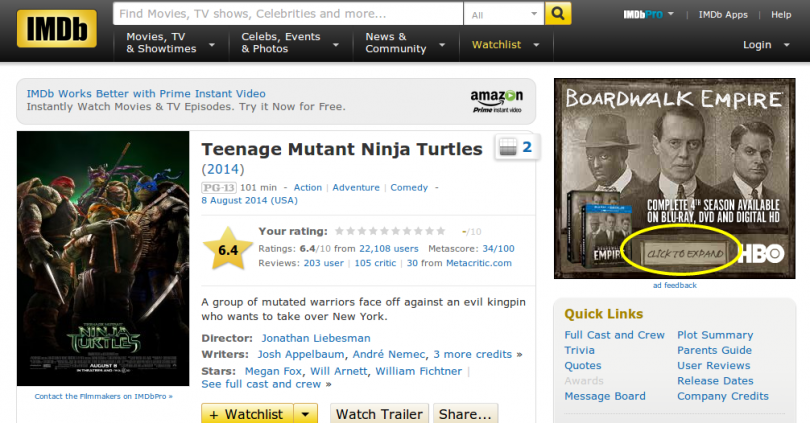
Task: Open IMDb Apps link
Action: click(723, 15)
